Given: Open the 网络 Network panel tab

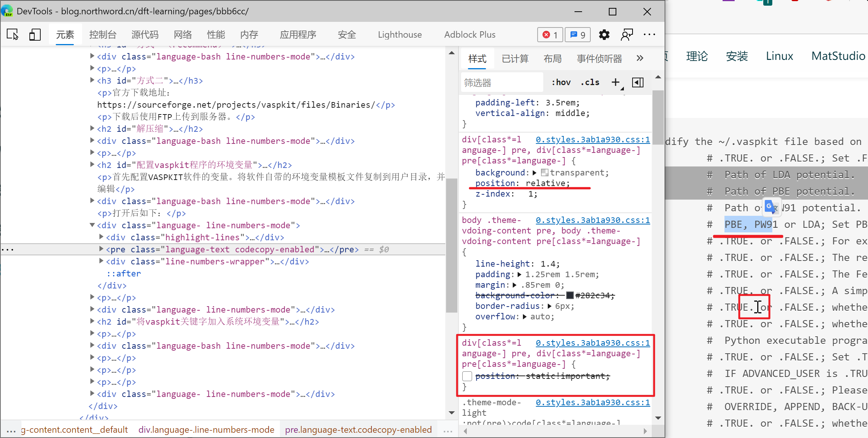Looking at the screenshot, I should (x=183, y=34).
